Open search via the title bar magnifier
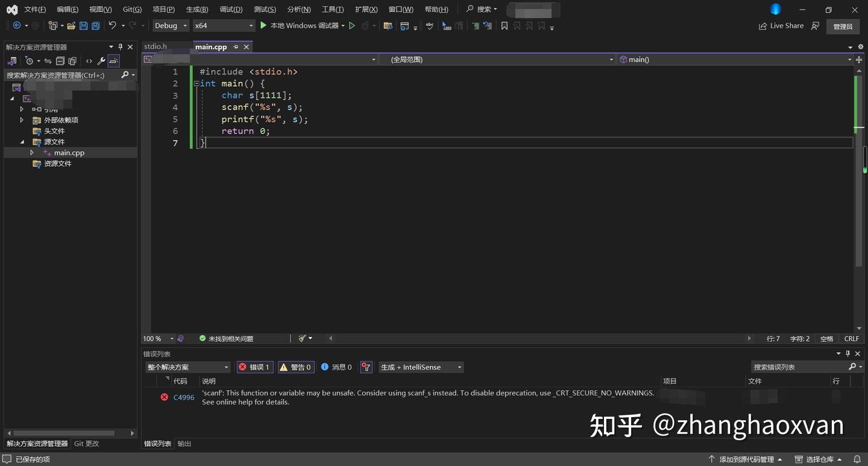Screen dimensions: 868x466 pos(470,8)
